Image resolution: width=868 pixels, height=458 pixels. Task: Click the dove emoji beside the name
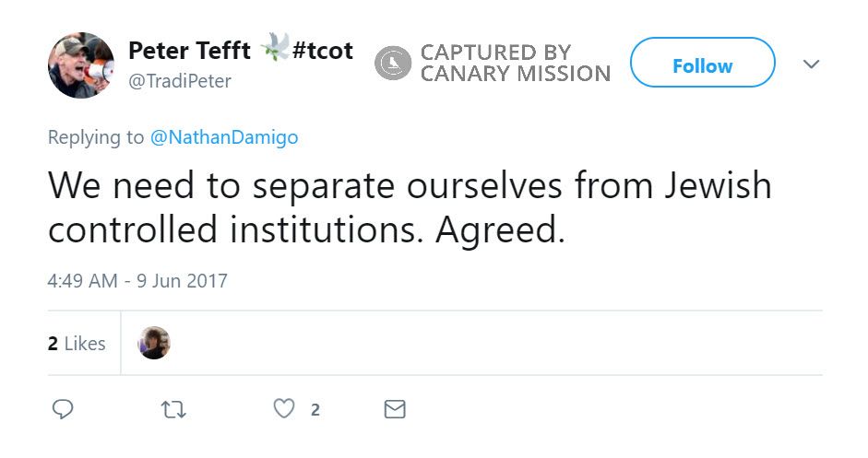pos(274,50)
